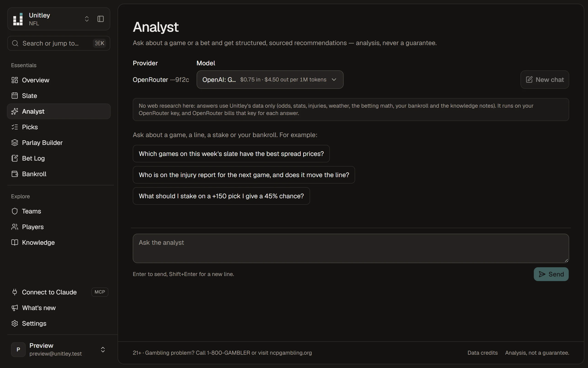The width and height of the screenshot is (588, 368).
Task: Click the Slate calendar icon
Action: (x=14, y=96)
